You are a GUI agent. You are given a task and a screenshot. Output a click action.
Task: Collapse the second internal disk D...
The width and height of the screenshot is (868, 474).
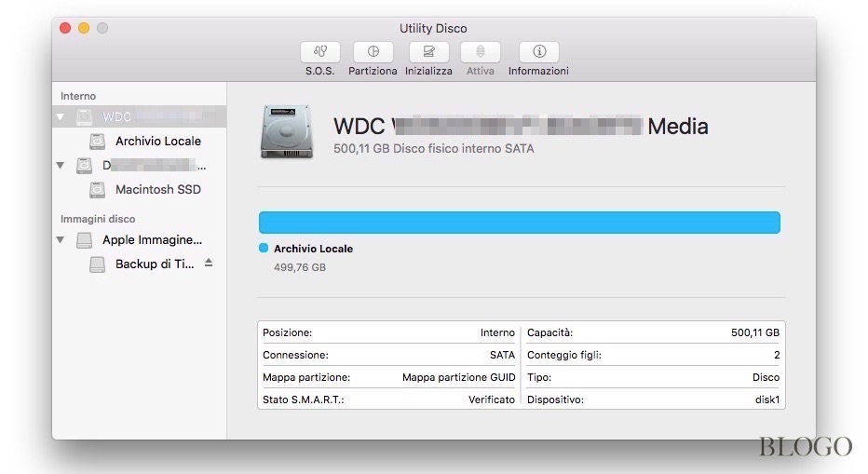click(x=61, y=166)
